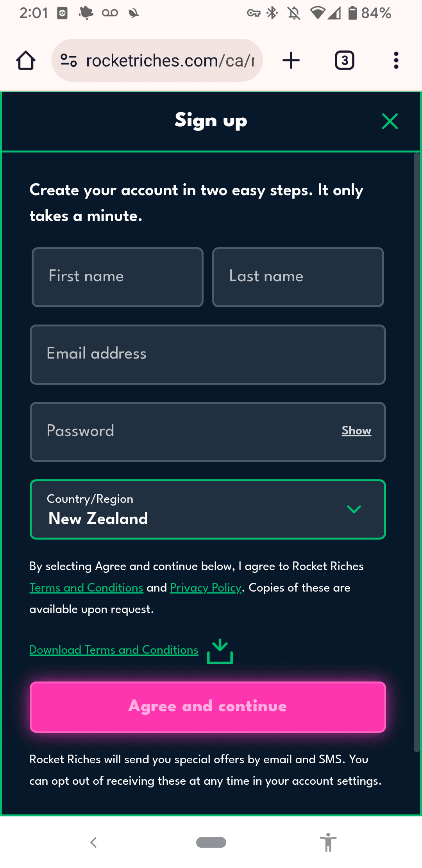The width and height of the screenshot is (422, 868).
Task: Tap the Email address field
Action: (207, 354)
